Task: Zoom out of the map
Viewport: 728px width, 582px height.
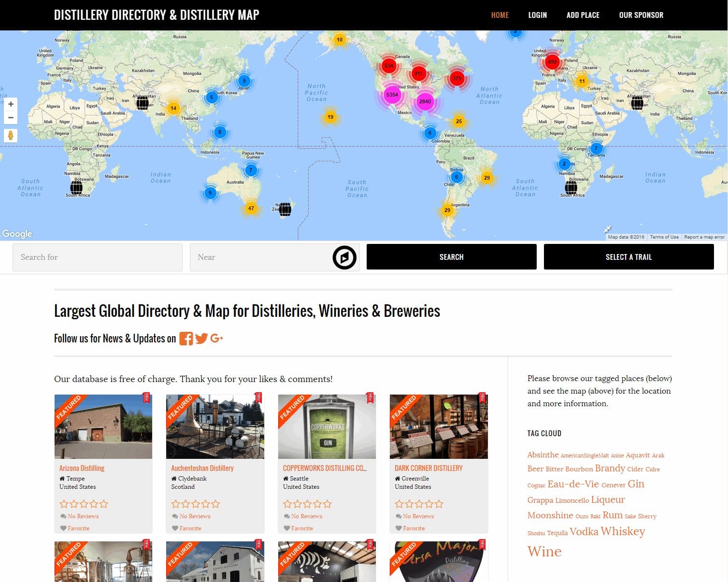Action: [x=10, y=117]
